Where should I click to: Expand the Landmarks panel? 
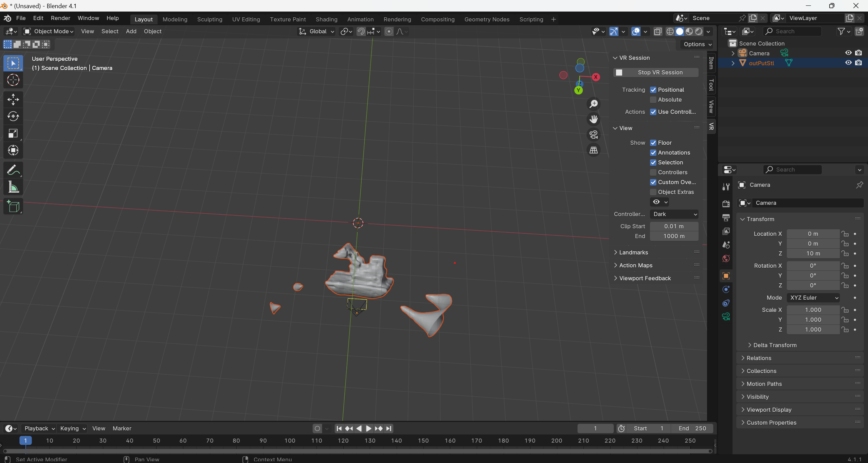pyautogui.click(x=633, y=252)
